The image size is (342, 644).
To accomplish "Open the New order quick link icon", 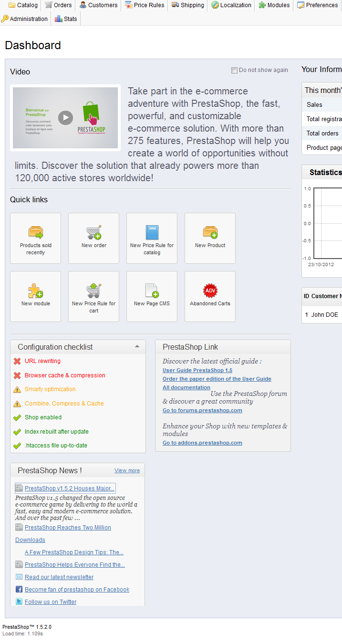I will point(94,232).
